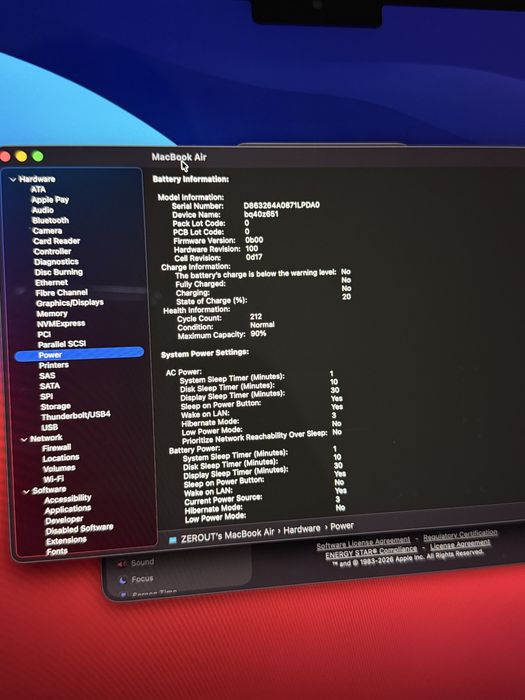Open the Regulatory Certification link

click(460, 534)
